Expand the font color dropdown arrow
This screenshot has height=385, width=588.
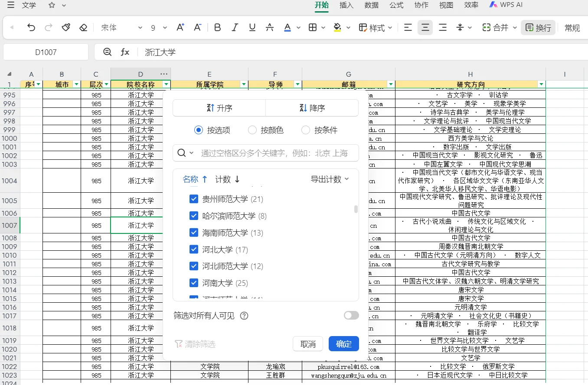point(298,28)
